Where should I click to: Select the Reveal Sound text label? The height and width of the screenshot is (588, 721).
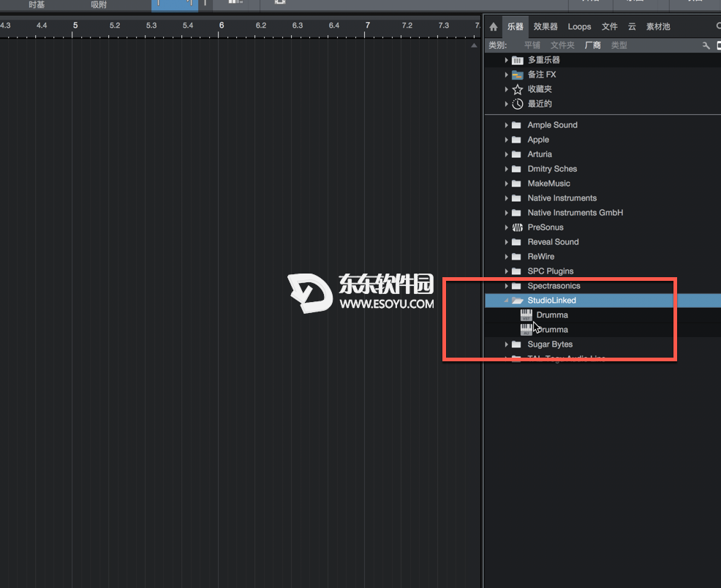pyautogui.click(x=553, y=242)
